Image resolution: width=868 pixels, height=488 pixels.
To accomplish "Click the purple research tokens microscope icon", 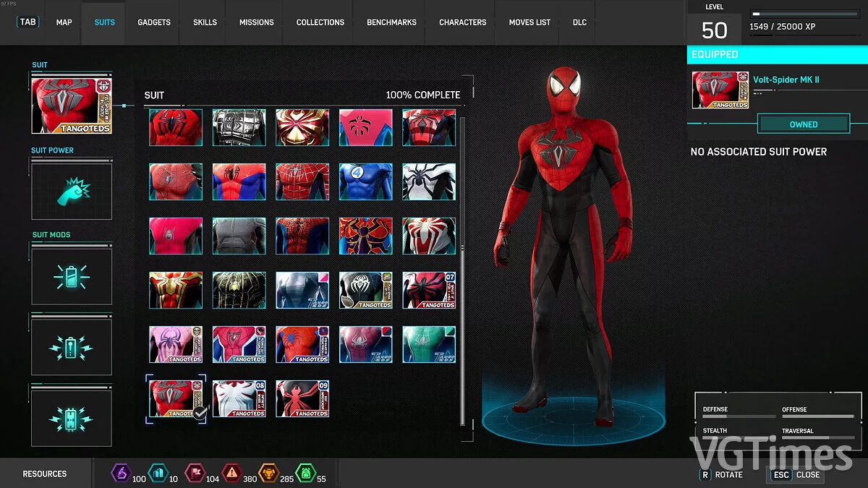I will click(122, 473).
